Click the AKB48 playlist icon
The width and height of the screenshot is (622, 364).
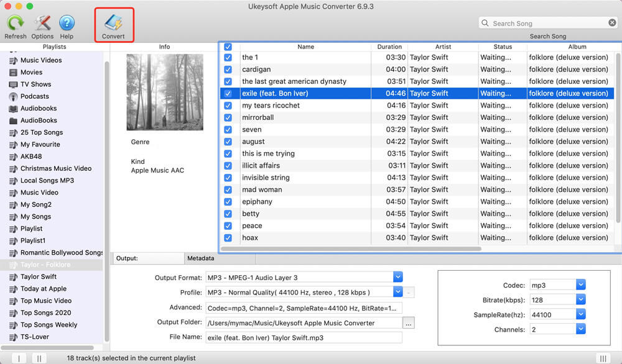pos(13,157)
